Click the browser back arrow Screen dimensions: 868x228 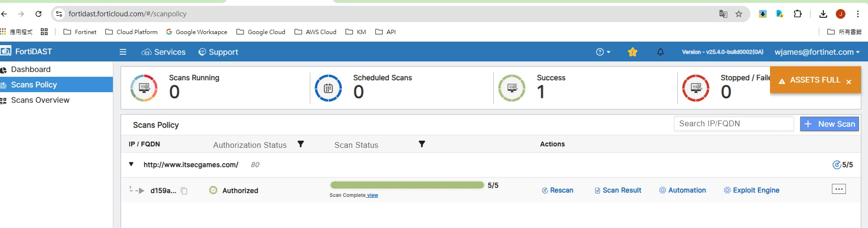pos(4,14)
